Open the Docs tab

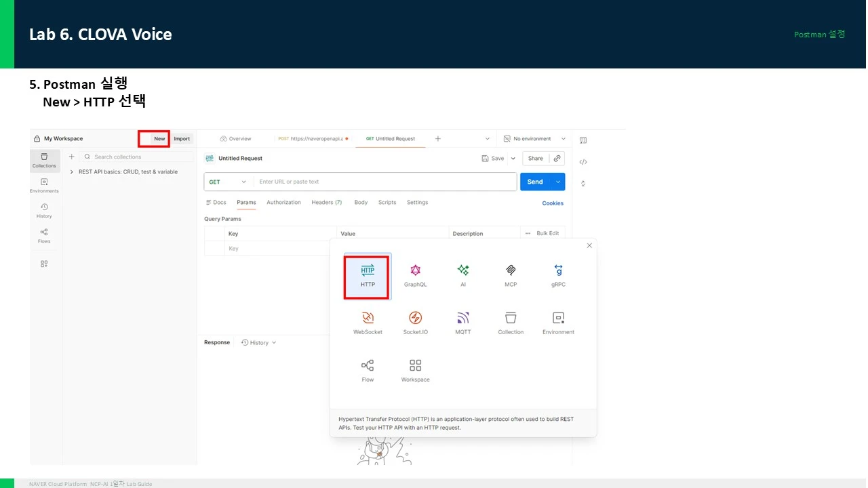pyautogui.click(x=216, y=203)
